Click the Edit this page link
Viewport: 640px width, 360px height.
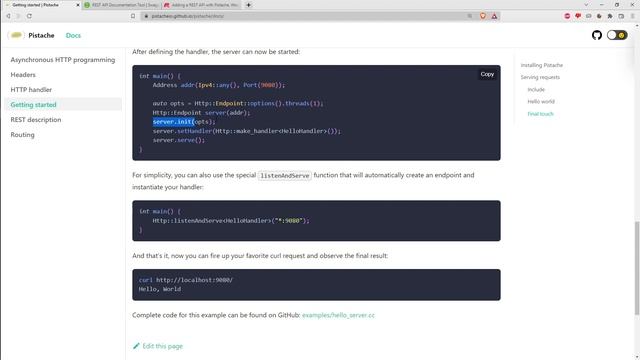pyautogui.click(x=162, y=346)
